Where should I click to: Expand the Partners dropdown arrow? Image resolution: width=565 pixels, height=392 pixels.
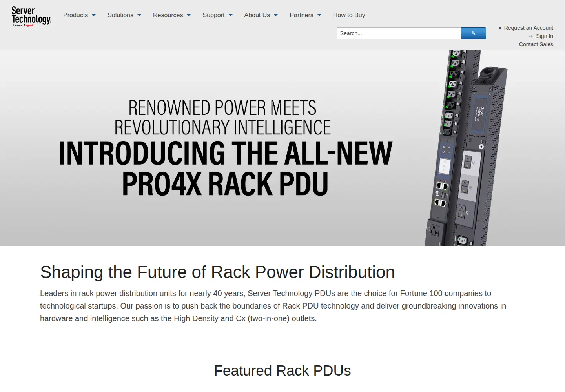pos(319,15)
